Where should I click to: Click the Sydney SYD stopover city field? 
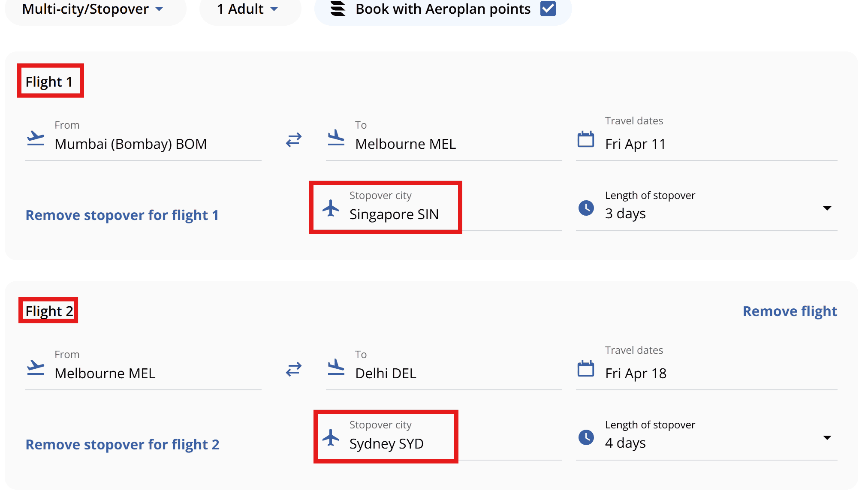pyautogui.click(x=386, y=443)
